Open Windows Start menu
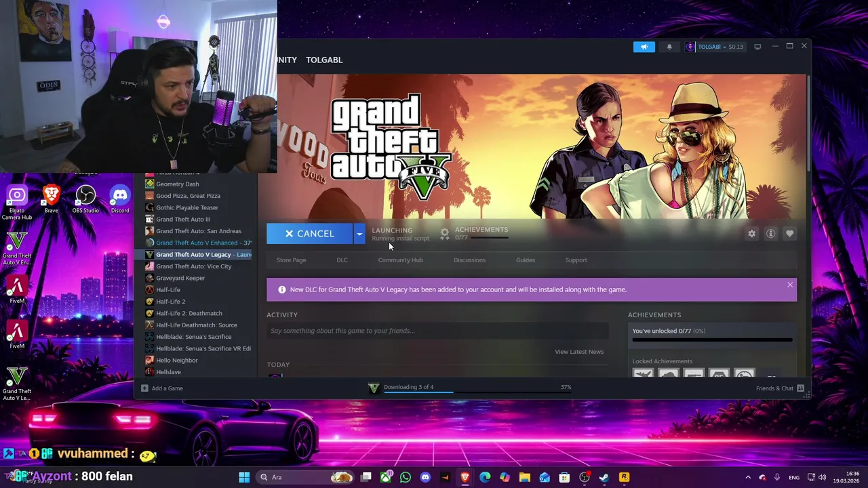868x488 pixels. [244, 477]
